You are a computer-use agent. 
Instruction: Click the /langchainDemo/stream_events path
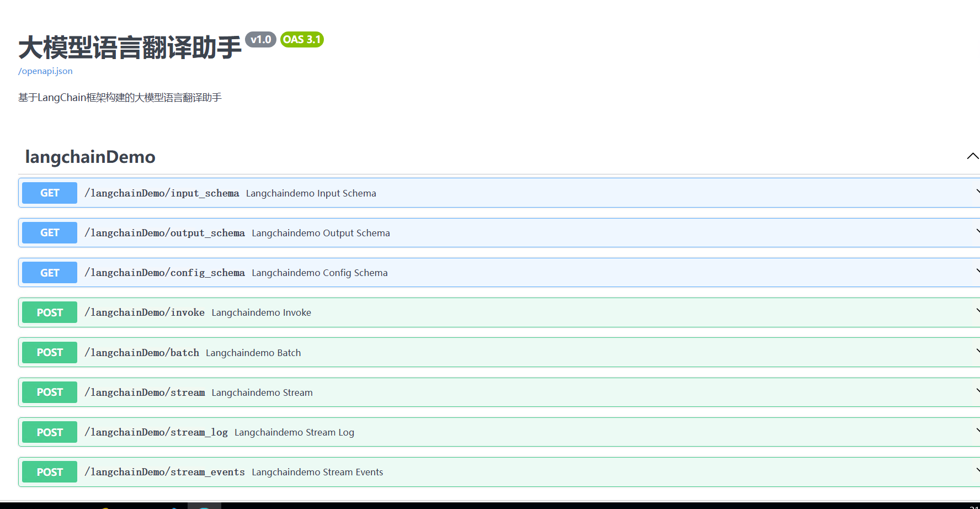[164, 472]
